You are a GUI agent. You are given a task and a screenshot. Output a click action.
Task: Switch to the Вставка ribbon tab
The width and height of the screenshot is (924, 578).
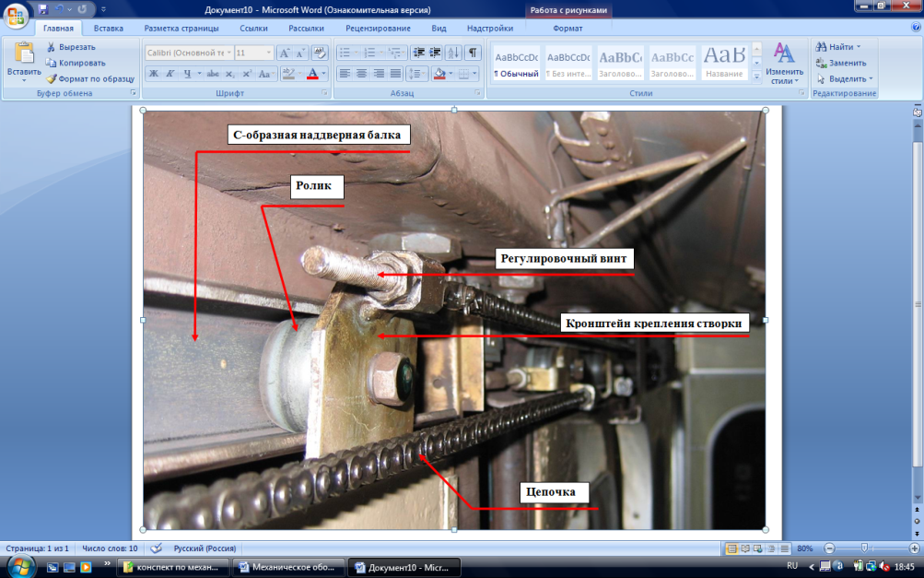(x=108, y=29)
